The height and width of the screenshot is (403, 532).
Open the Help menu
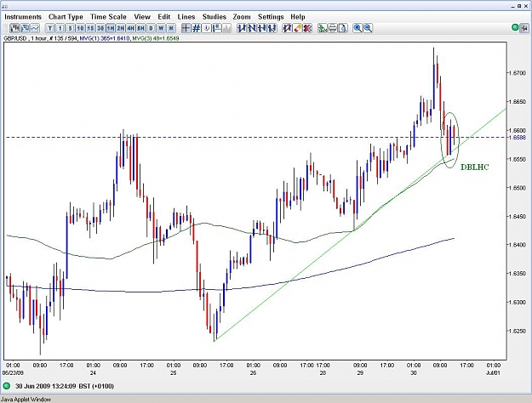298,17
